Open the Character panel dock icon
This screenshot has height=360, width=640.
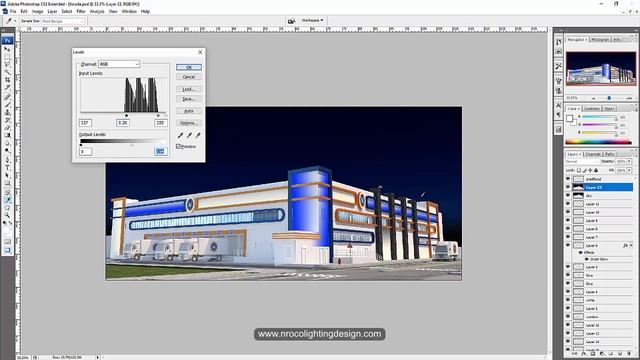(x=559, y=105)
